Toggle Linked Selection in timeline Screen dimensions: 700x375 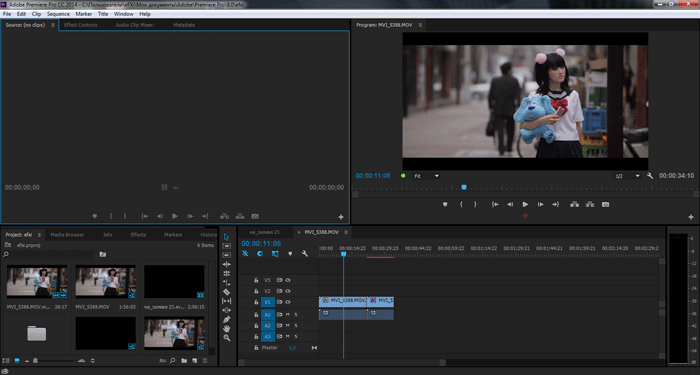point(275,254)
